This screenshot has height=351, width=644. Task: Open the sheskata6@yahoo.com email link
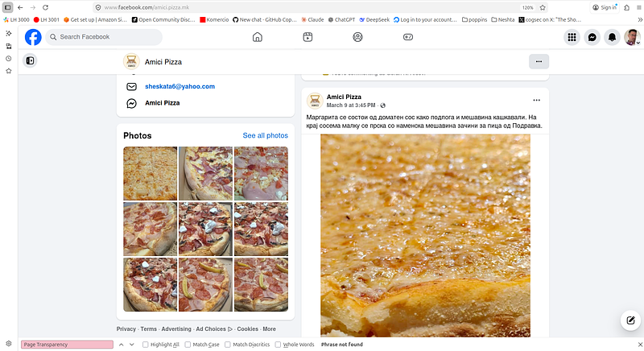(180, 86)
